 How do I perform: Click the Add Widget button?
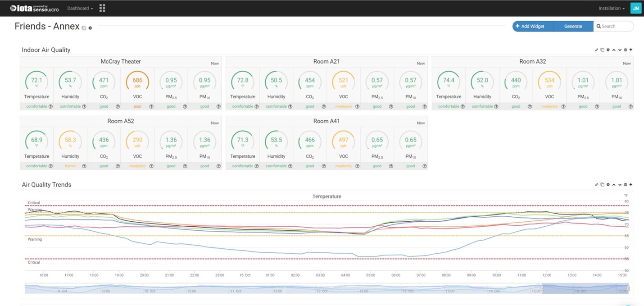coord(532,26)
